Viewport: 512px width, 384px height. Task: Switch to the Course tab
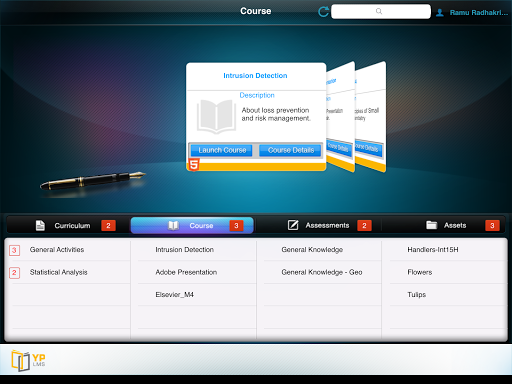192,226
